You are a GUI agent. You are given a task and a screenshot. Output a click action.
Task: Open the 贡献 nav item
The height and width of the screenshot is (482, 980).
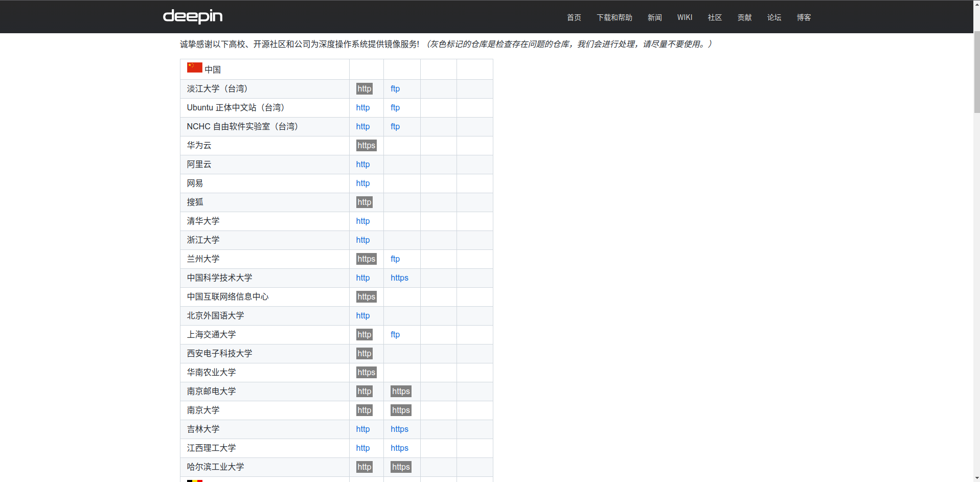[744, 17]
